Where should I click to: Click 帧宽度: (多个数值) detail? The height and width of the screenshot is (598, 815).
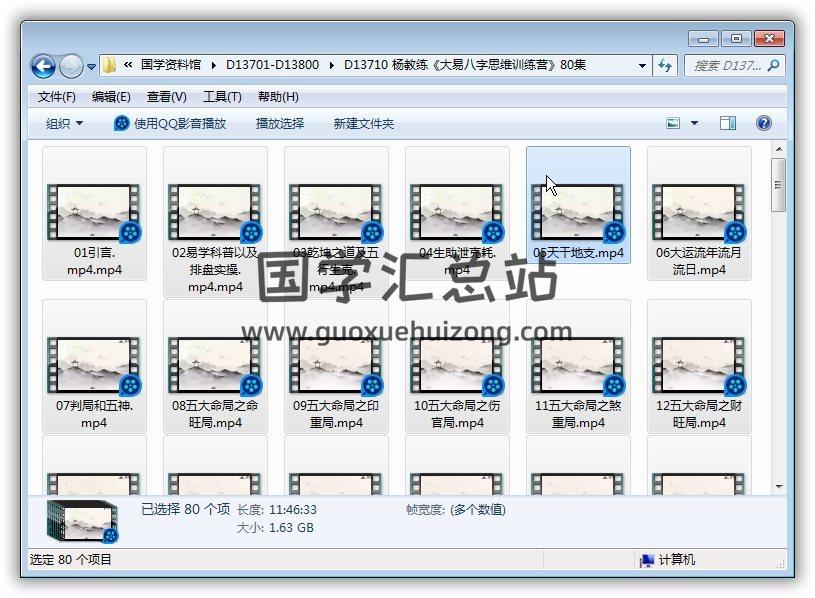tap(456, 510)
